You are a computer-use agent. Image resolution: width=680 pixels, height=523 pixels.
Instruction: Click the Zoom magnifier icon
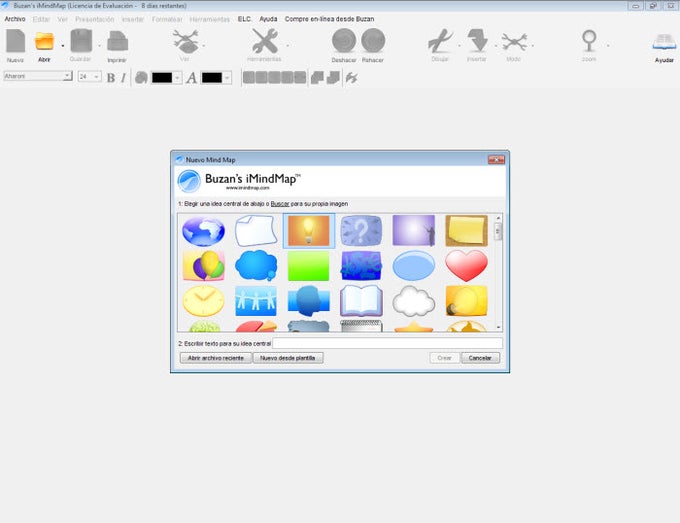589,41
